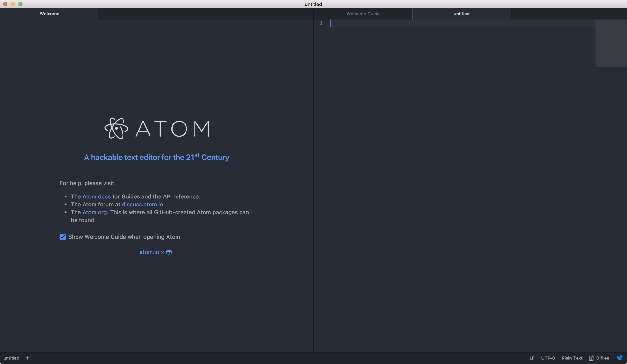
Task: Click line number 1 in the gutter
Action: pos(321,23)
